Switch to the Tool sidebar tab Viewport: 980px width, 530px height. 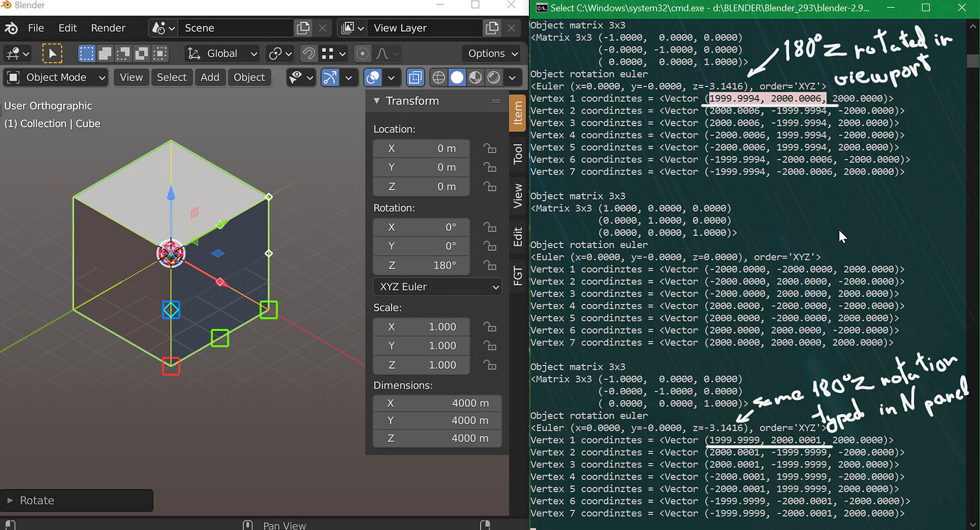click(518, 154)
